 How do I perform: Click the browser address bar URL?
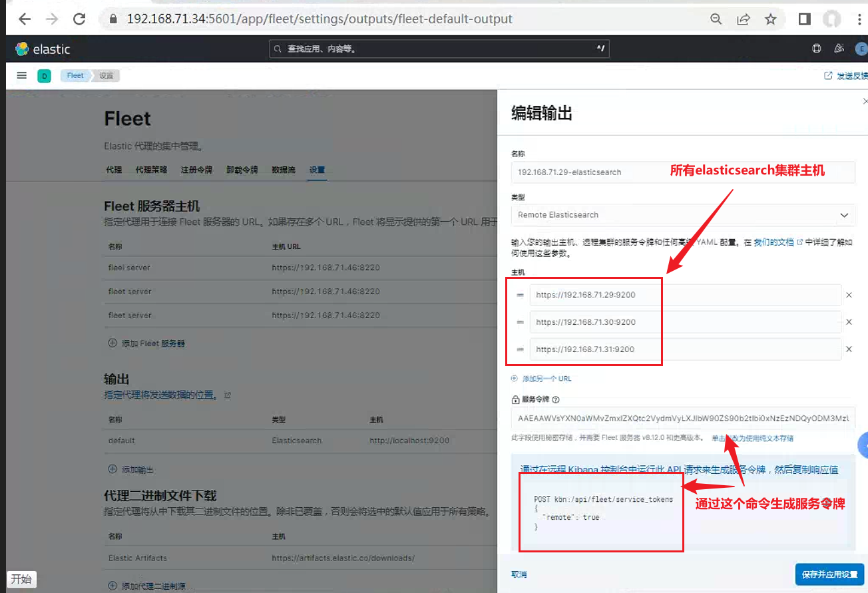pyautogui.click(x=320, y=19)
